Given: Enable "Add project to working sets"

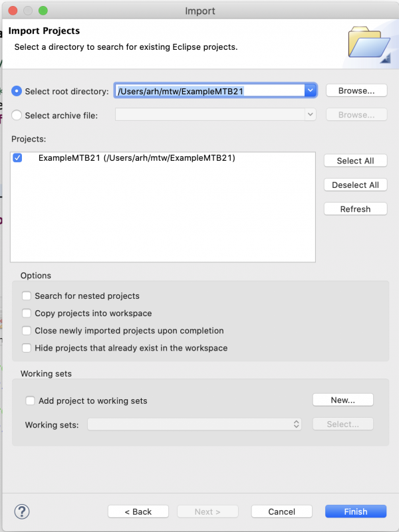Looking at the screenshot, I should click(x=30, y=400).
